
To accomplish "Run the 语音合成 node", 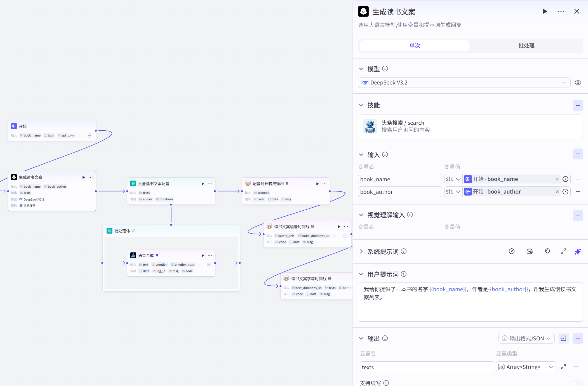I will pos(203,256).
